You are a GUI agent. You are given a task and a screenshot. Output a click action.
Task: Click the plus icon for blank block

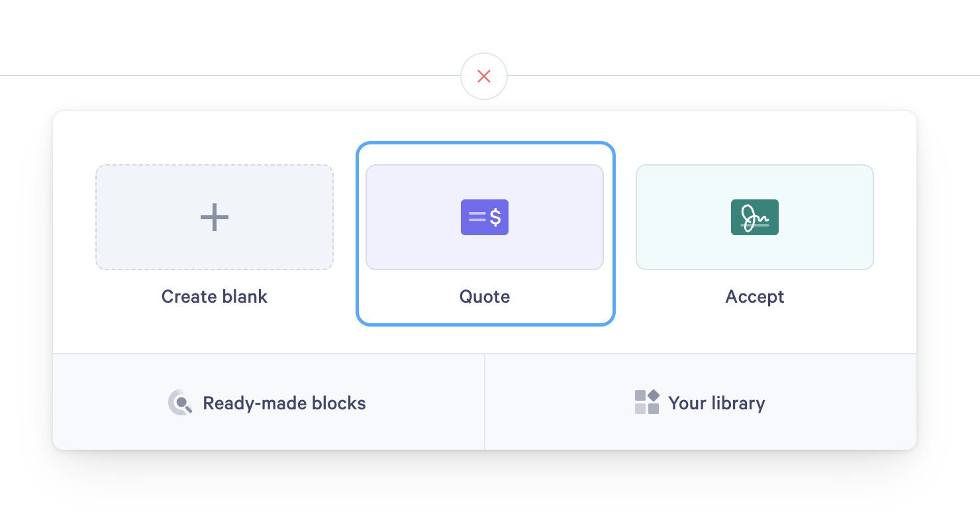[215, 217]
